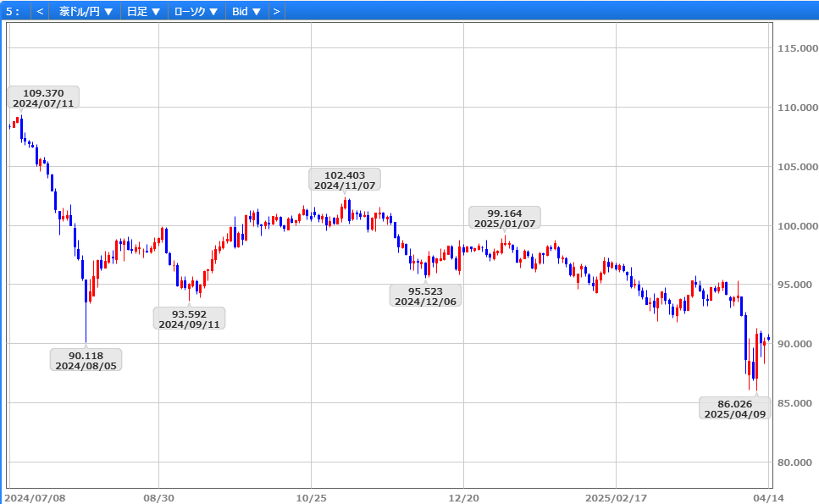Open the ローソク chart type dropdown
The height and width of the screenshot is (504, 819).
click(x=196, y=12)
